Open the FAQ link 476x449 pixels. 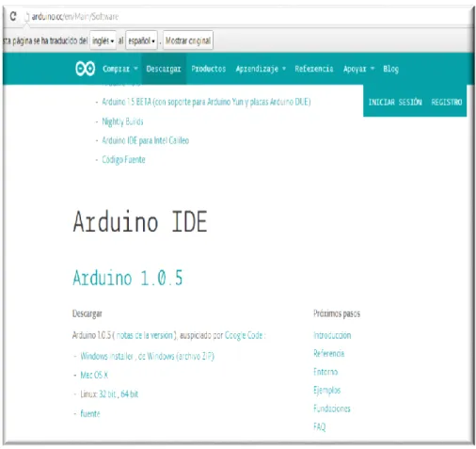click(320, 426)
